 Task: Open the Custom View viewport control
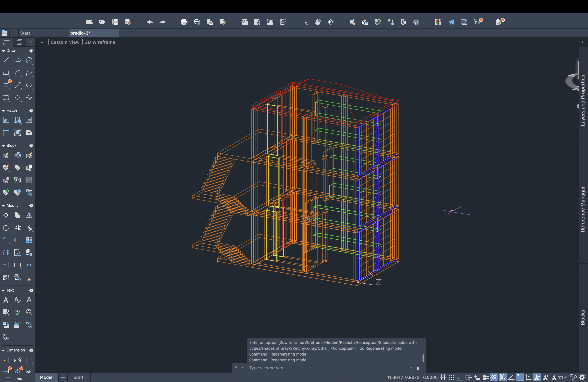(x=65, y=42)
